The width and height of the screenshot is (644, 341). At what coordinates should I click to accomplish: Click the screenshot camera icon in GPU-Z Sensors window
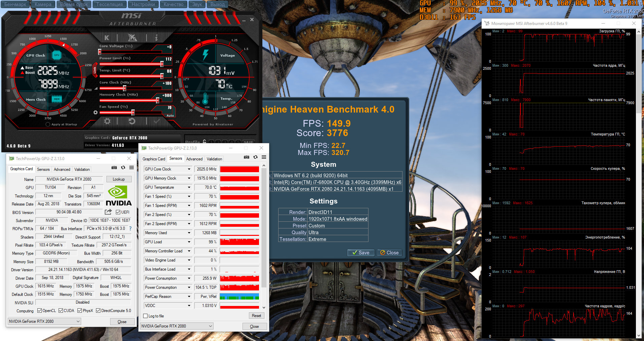coord(247,157)
